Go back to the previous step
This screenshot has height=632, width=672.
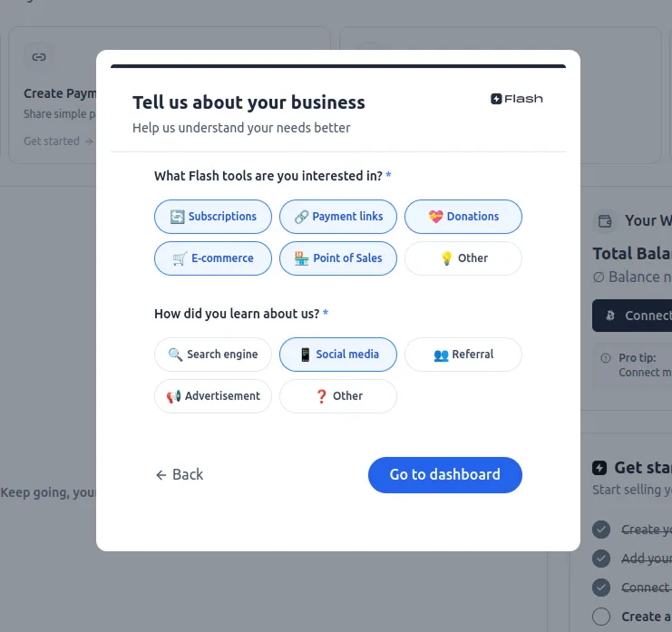click(180, 474)
